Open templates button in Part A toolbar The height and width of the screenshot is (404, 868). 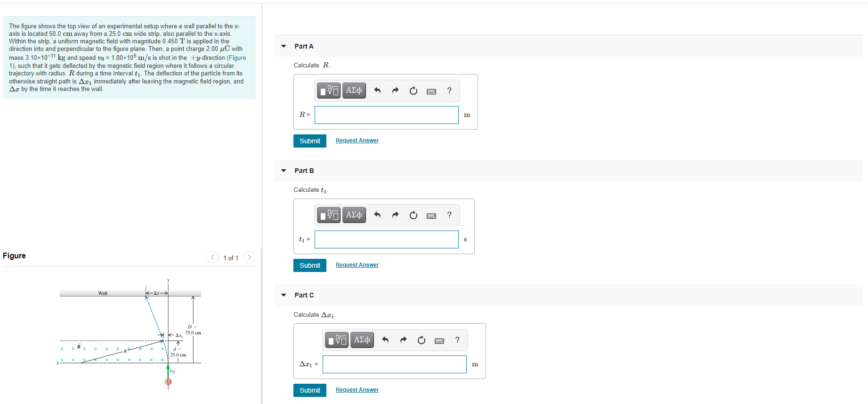click(329, 90)
